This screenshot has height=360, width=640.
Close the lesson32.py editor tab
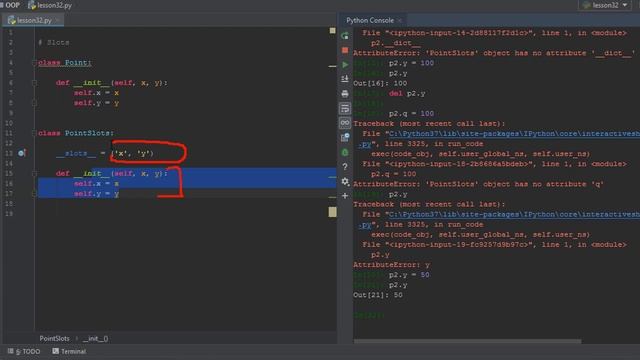click(58, 20)
